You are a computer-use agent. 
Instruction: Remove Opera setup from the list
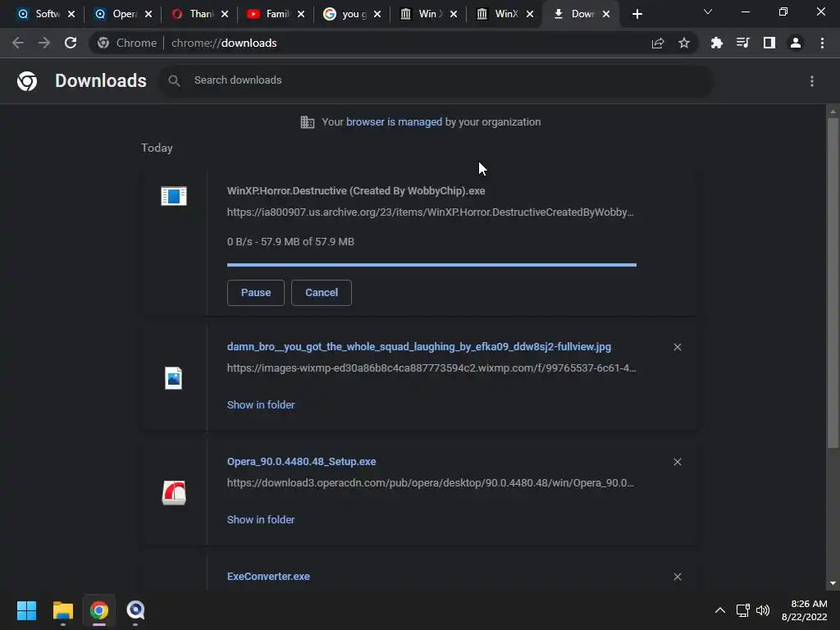pyautogui.click(x=677, y=462)
